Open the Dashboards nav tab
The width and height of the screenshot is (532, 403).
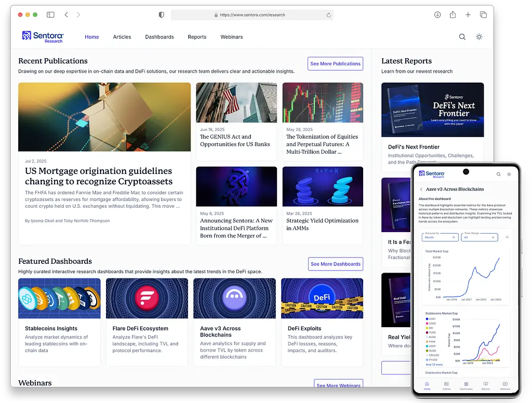pos(159,37)
